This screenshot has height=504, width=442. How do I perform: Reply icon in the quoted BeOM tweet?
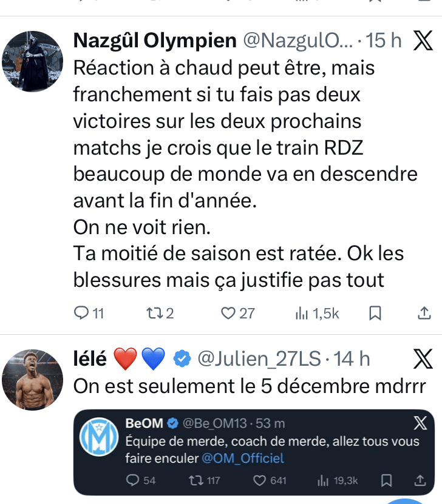coord(133,480)
